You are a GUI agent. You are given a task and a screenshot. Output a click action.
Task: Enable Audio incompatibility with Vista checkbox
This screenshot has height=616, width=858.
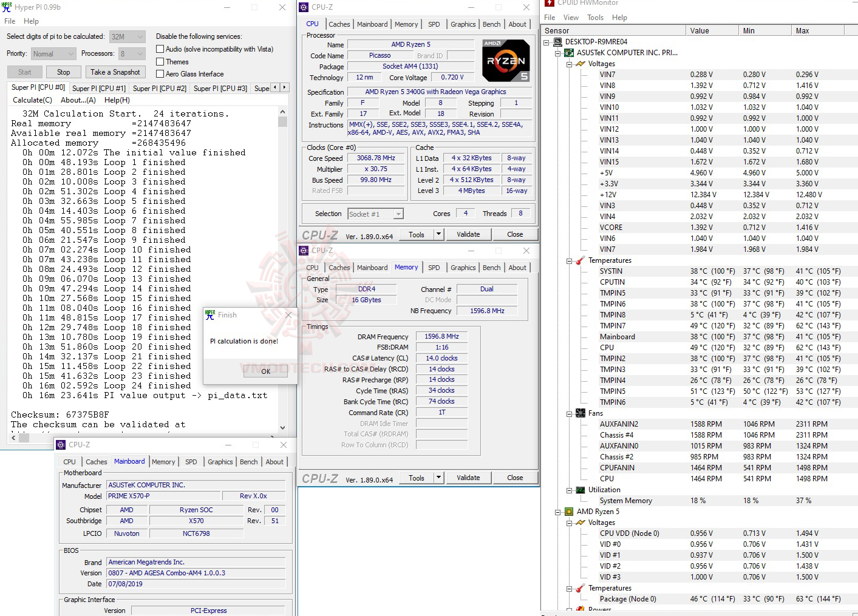point(160,49)
